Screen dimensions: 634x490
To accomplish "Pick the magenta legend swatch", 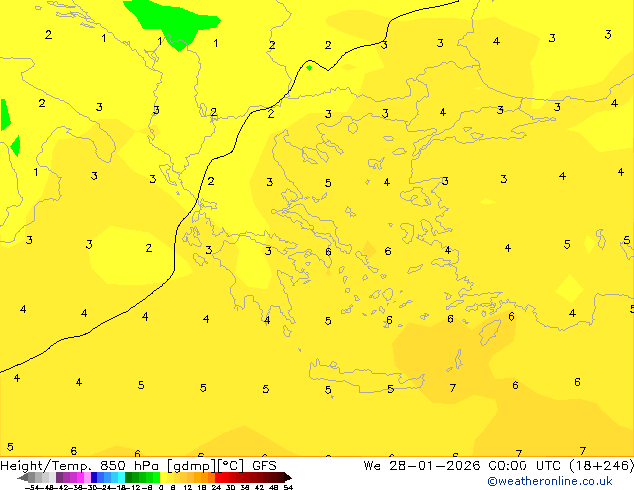I will click(80, 477).
